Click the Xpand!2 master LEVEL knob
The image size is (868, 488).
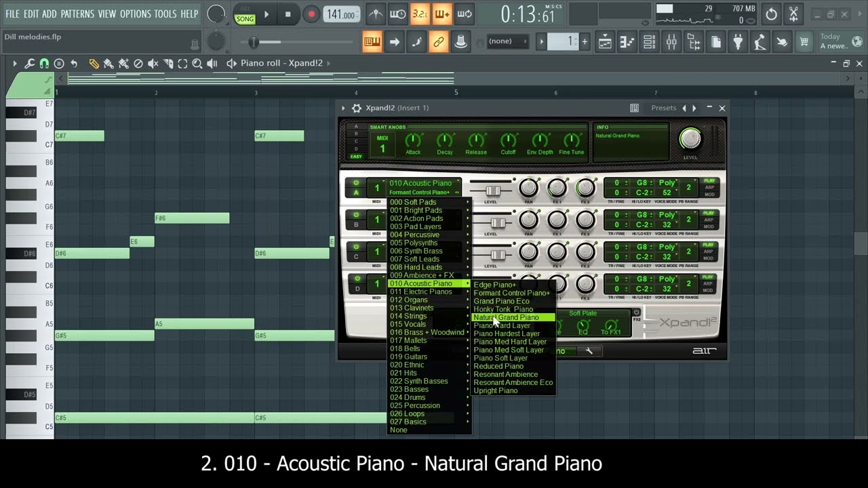click(x=690, y=138)
